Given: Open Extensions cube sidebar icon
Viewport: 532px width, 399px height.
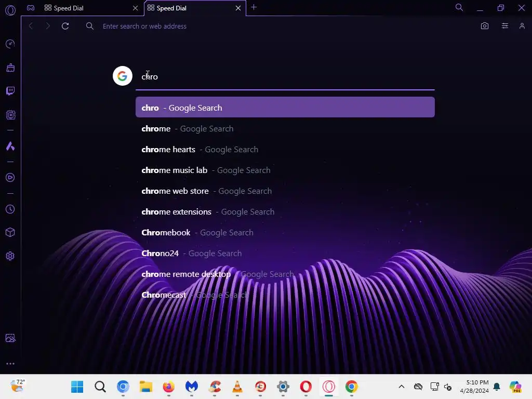Looking at the screenshot, I should [10, 232].
